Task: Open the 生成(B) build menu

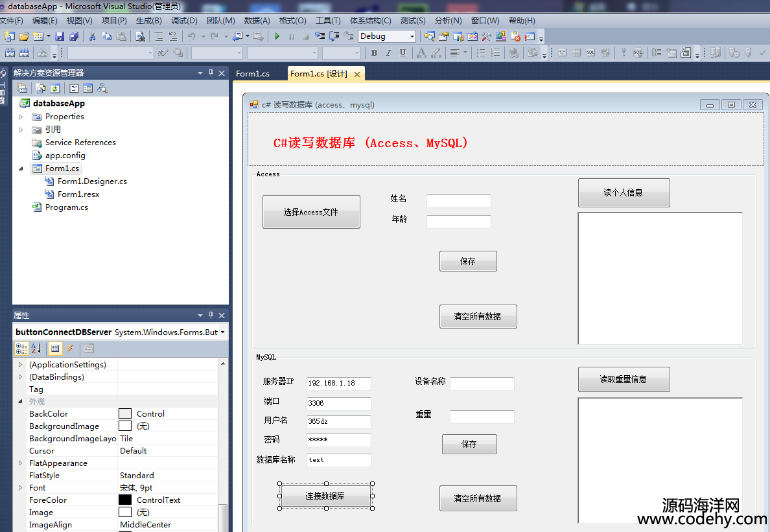Action: point(149,21)
